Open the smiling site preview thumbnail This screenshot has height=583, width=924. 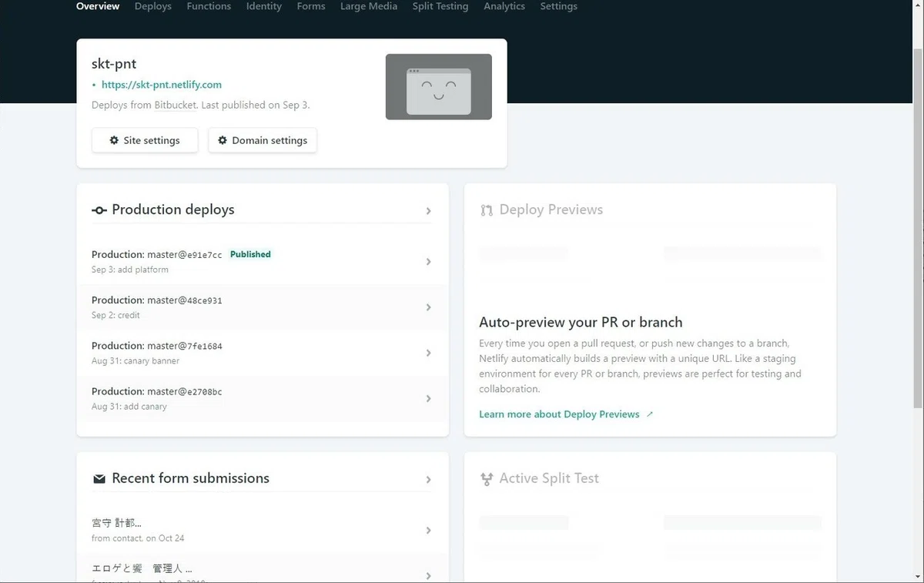click(439, 87)
